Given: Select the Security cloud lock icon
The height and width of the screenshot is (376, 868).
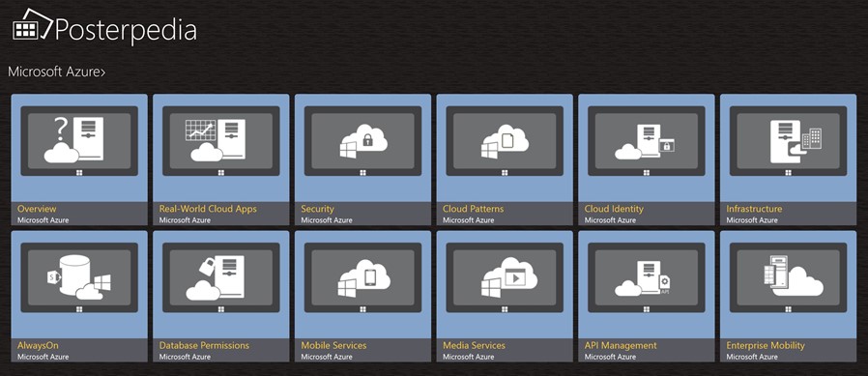Looking at the screenshot, I should (363, 142).
